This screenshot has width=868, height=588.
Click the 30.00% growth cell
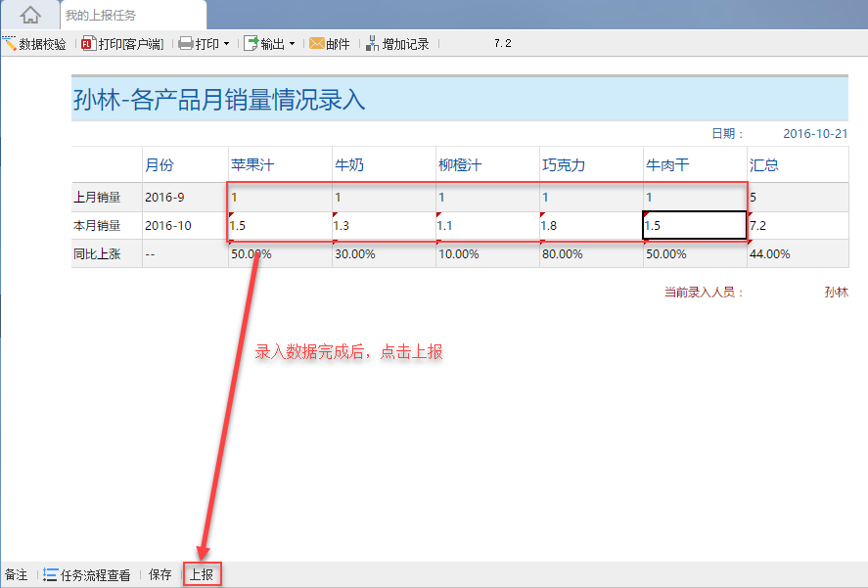(384, 254)
